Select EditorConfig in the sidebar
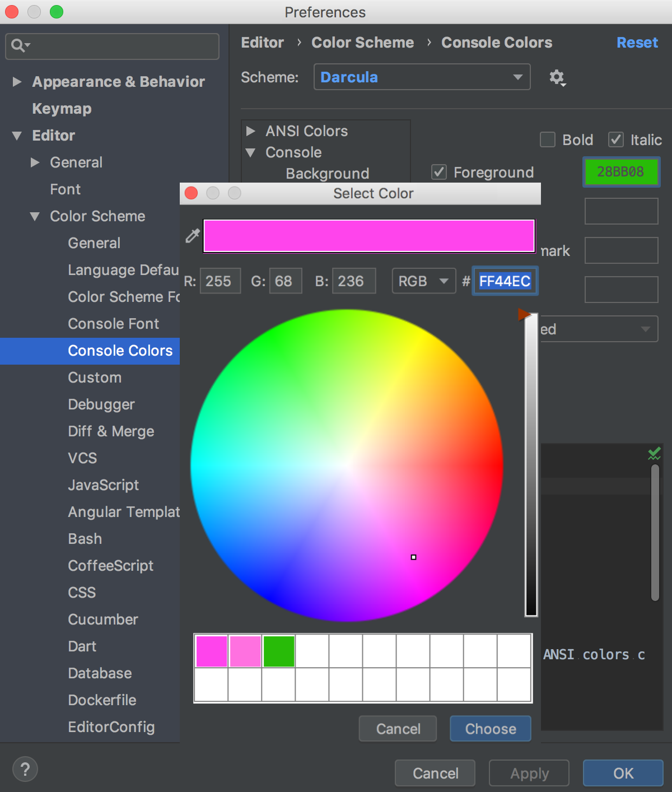 pyautogui.click(x=111, y=727)
